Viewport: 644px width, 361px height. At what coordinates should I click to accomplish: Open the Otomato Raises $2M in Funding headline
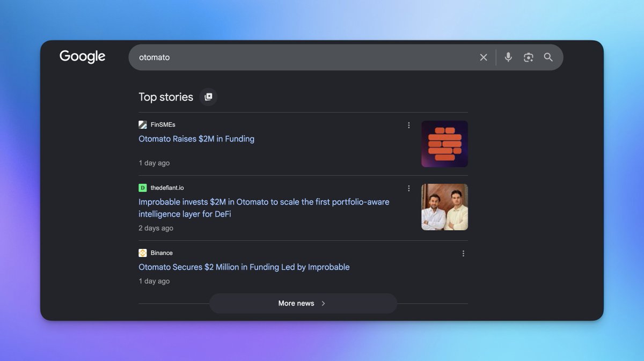pyautogui.click(x=196, y=139)
